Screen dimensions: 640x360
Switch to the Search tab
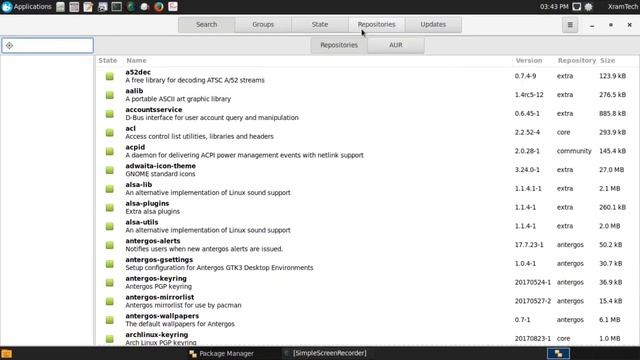coord(207,24)
